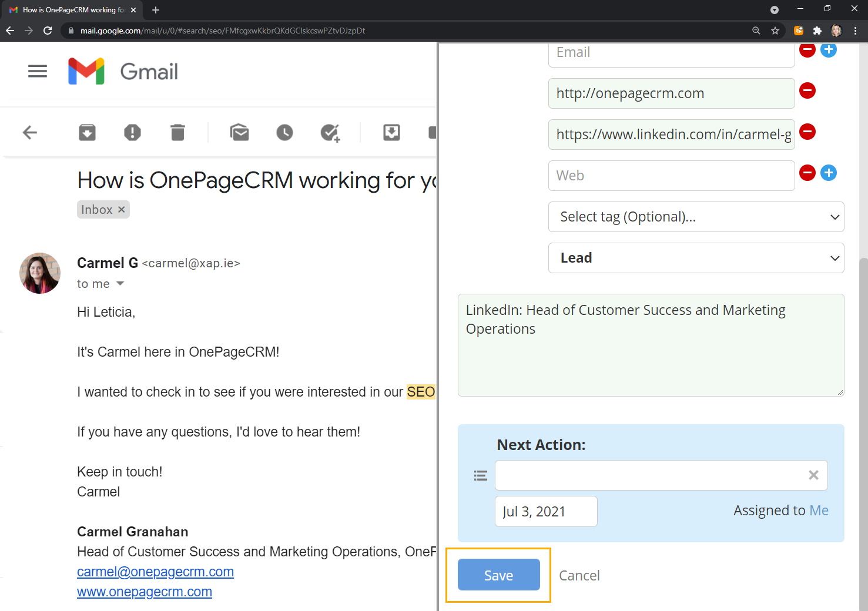The width and height of the screenshot is (868, 611).
Task: Click the browser address bar URL
Action: [222, 31]
